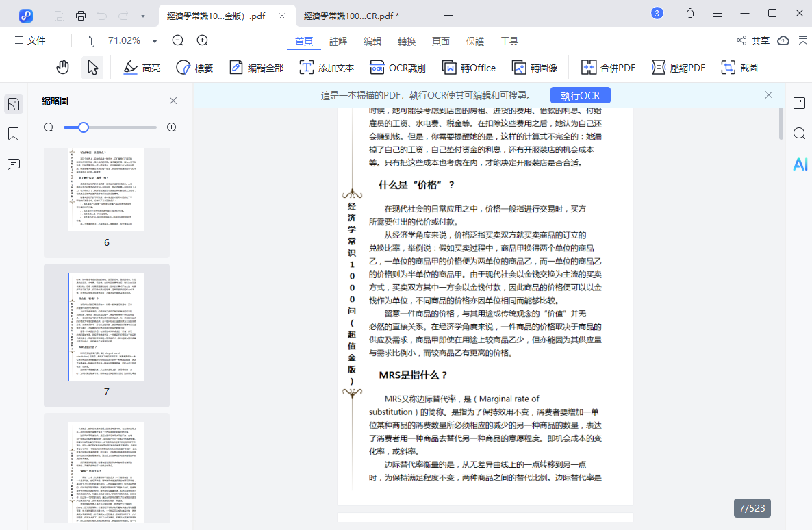Screen dimensions: 812x530
Task: Click the undo arrow icon
Action: tap(102, 16)
